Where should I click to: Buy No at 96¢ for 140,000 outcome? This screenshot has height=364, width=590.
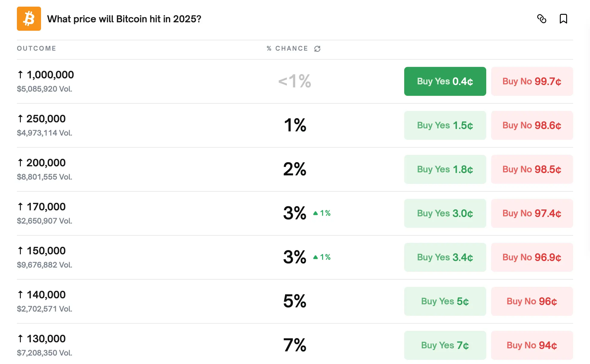tap(532, 301)
